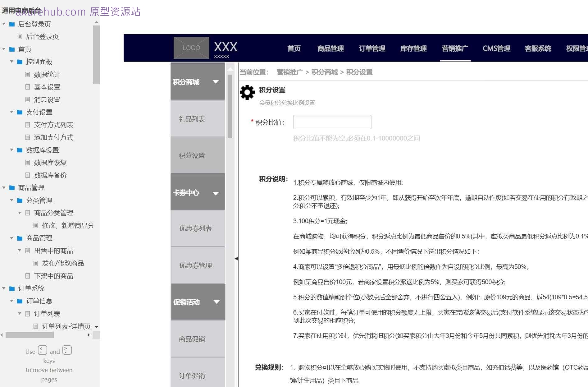Click the LOGO placeholder image in header
This screenshot has height=387, width=588.
coord(191,47)
